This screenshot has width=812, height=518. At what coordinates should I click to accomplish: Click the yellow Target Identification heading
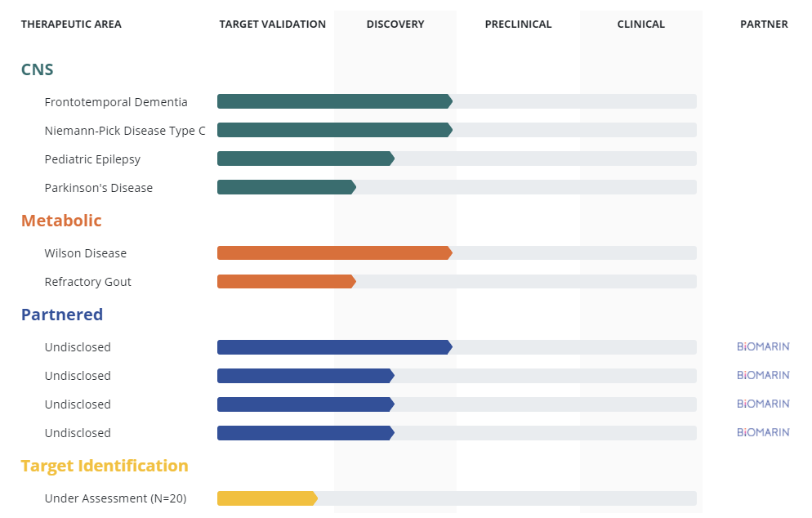(x=105, y=466)
